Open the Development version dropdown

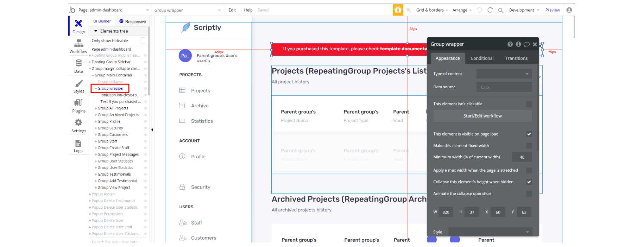524,10
